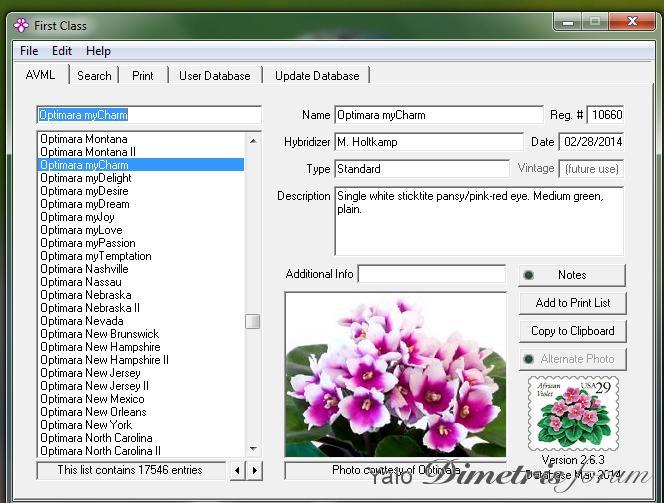Click the Date field
This screenshot has height=503, width=664.
point(592,142)
